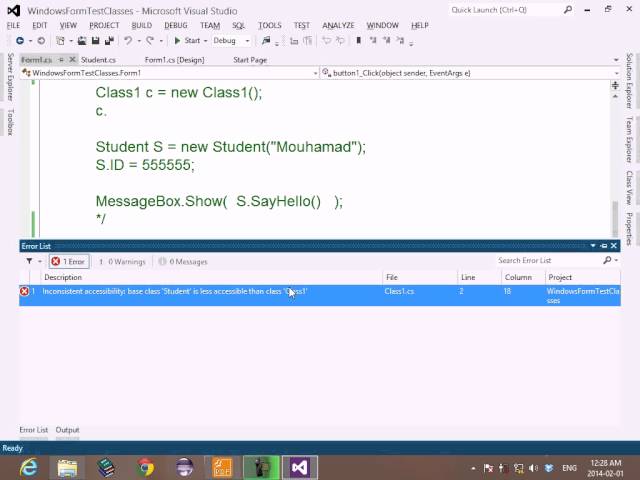Click the Save All toolbar icon
Viewport: 640px width, 480px height.
[109, 40]
